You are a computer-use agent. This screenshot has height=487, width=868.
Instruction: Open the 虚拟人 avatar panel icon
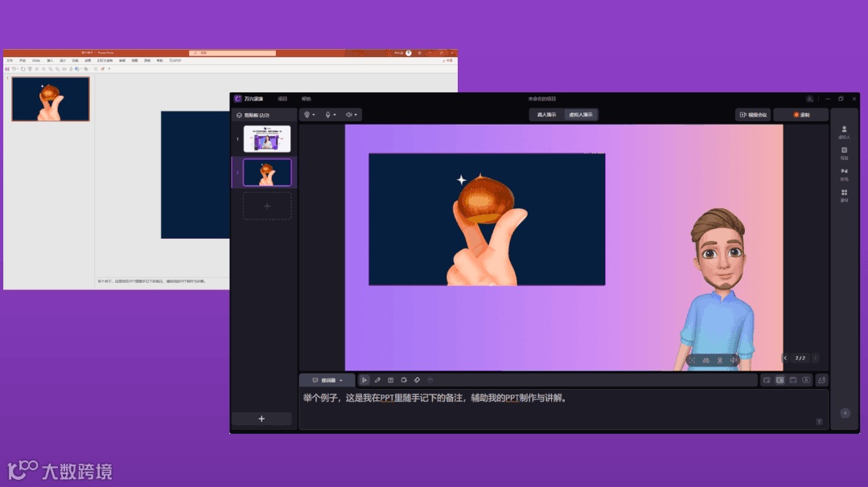click(x=844, y=132)
